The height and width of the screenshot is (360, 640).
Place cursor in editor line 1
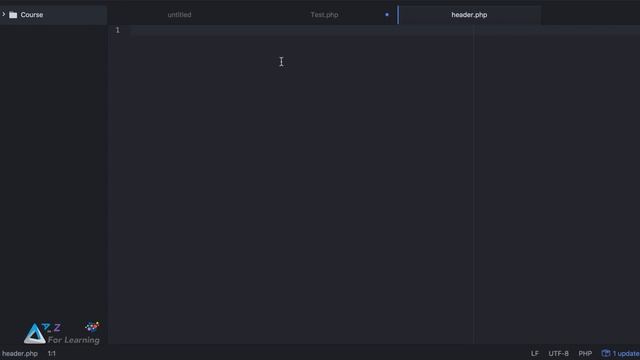(384, 30)
